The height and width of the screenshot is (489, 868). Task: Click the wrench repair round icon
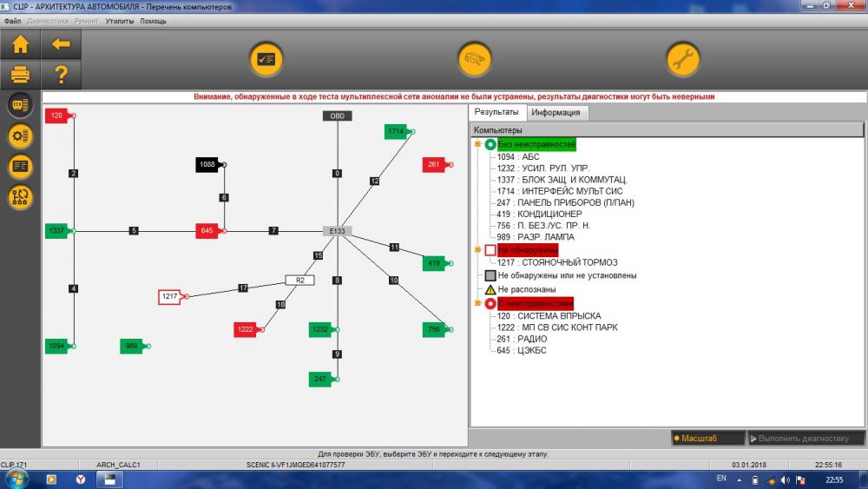pyautogui.click(x=682, y=59)
